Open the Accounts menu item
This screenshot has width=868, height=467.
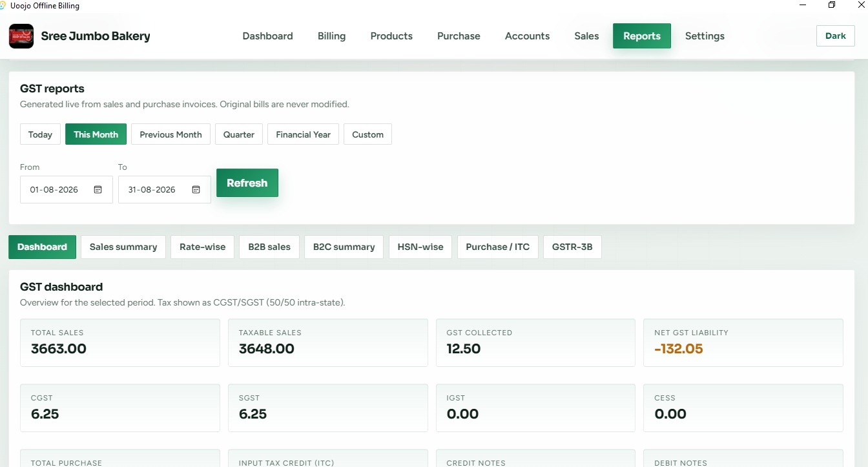pyautogui.click(x=527, y=36)
